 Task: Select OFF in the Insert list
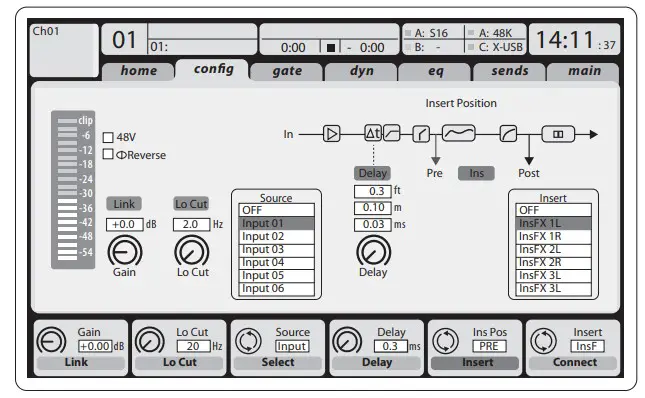click(x=553, y=210)
